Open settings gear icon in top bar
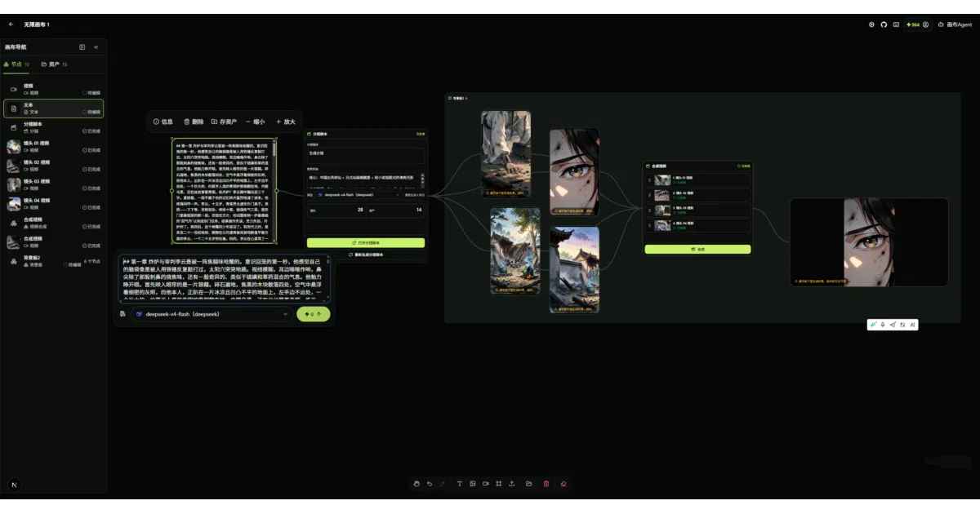The width and height of the screenshot is (980, 514). 871,24
